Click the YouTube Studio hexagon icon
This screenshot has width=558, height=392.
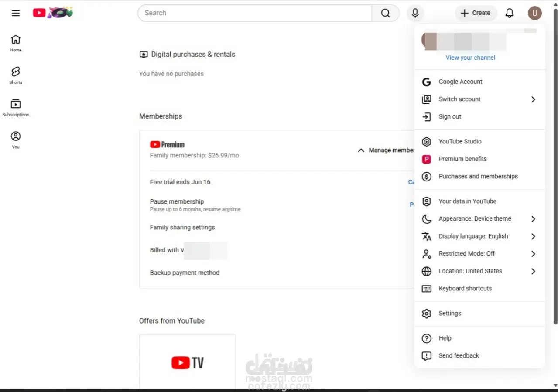(427, 142)
